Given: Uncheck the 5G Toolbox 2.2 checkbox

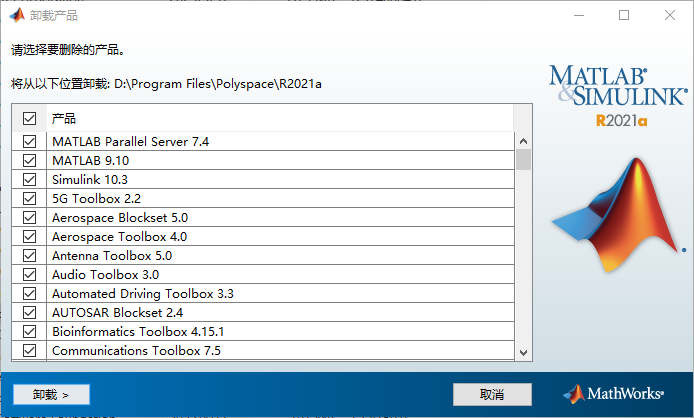Looking at the screenshot, I should (30, 198).
